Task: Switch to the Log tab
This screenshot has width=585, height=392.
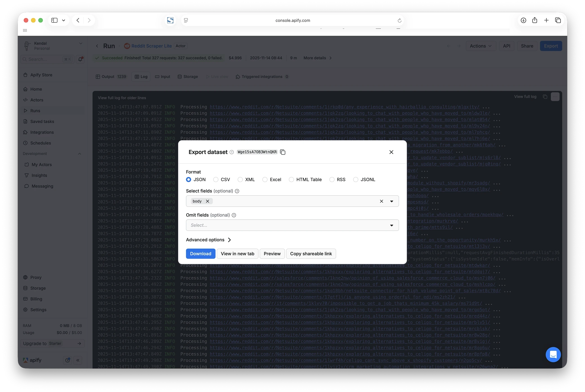Action: tap(141, 77)
